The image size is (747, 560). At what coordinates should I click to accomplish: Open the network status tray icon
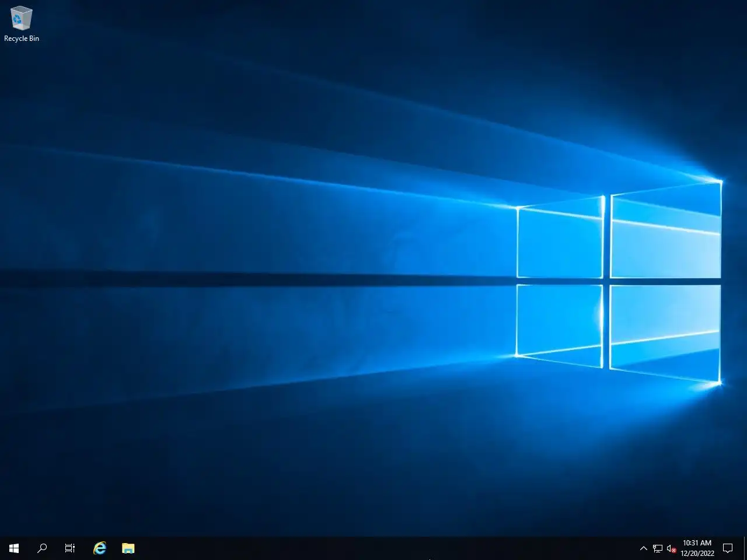click(x=658, y=548)
